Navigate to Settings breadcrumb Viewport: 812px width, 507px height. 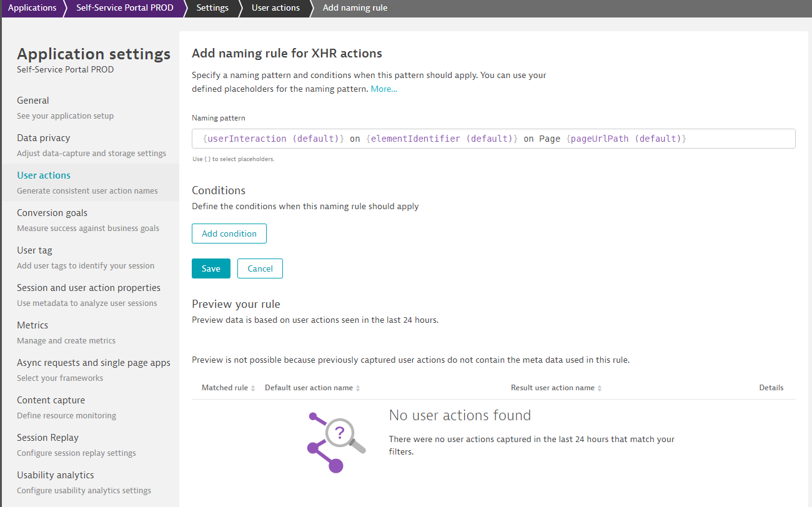[x=212, y=8]
